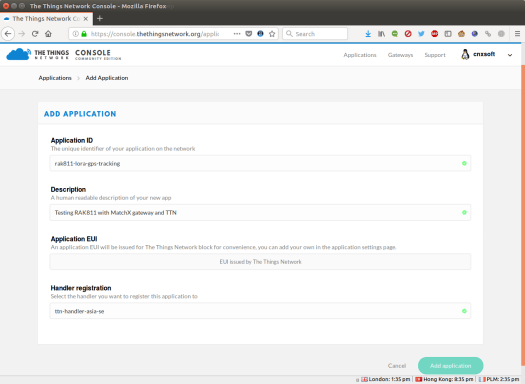
Task: Go back to previous page
Action: [8, 34]
